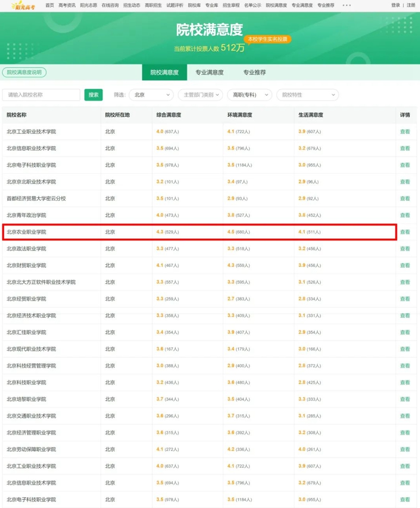Open the 高职(专科) level dropdown
The height and width of the screenshot is (508, 420).
pyautogui.click(x=249, y=95)
